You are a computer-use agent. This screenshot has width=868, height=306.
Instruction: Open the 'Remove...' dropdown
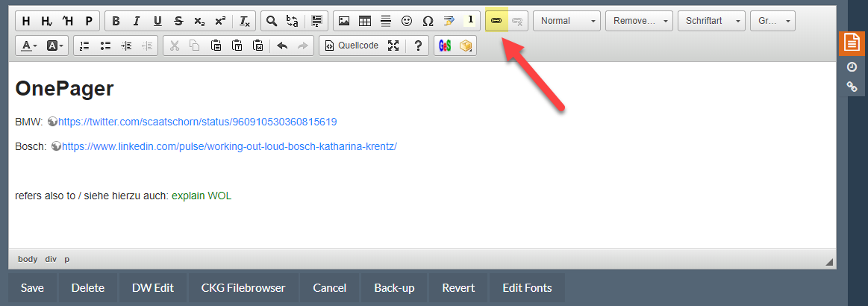coord(639,21)
